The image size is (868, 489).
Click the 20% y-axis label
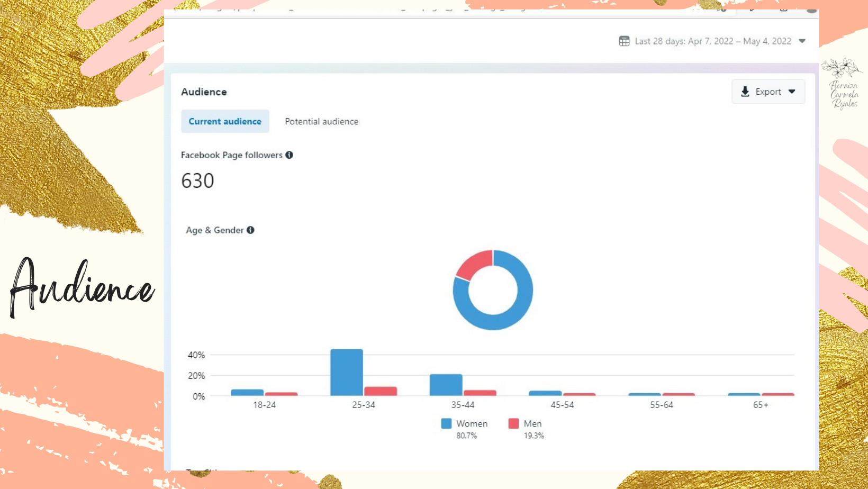(196, 376)
